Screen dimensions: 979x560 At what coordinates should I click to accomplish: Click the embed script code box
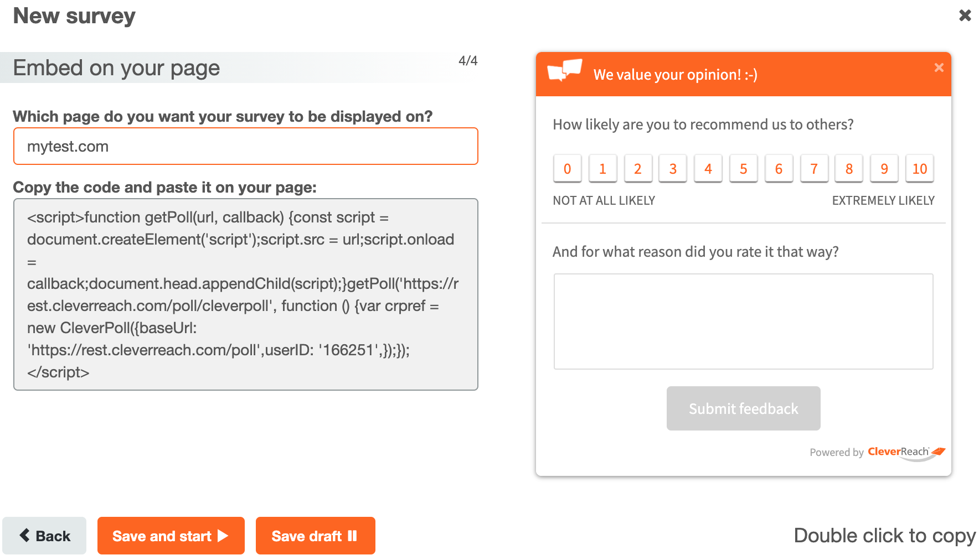pyautogui.click(x=246, y=294)
